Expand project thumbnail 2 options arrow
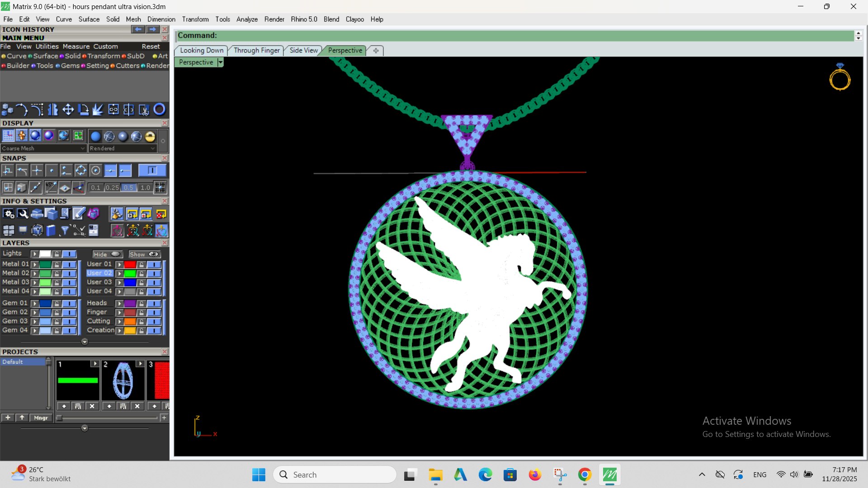This screenshot has width=868, height=488. [140, 364]
